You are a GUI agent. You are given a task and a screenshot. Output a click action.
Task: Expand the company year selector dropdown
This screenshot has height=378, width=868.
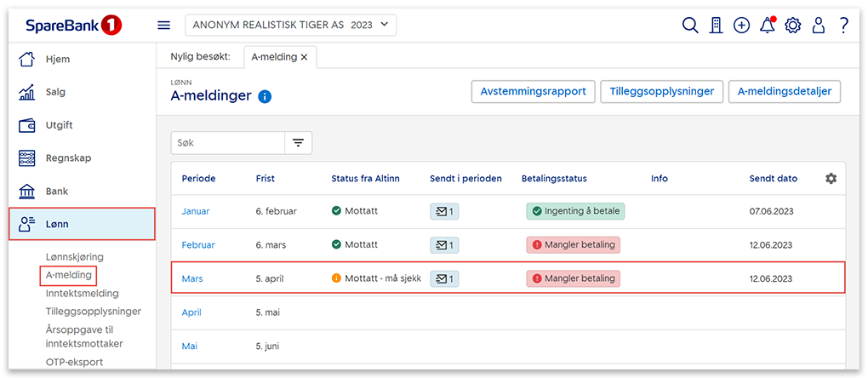coord(290,26)
